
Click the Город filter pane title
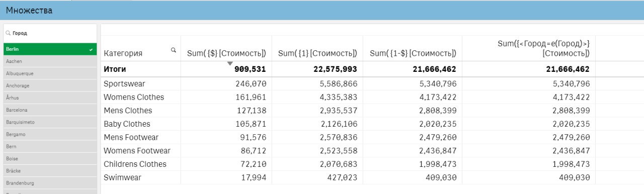pos(20,33)
